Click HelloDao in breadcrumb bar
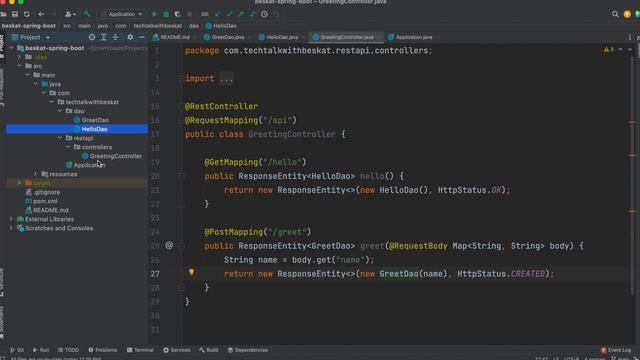The width and height of the screenshot is (640, 360). pos(224,26)
